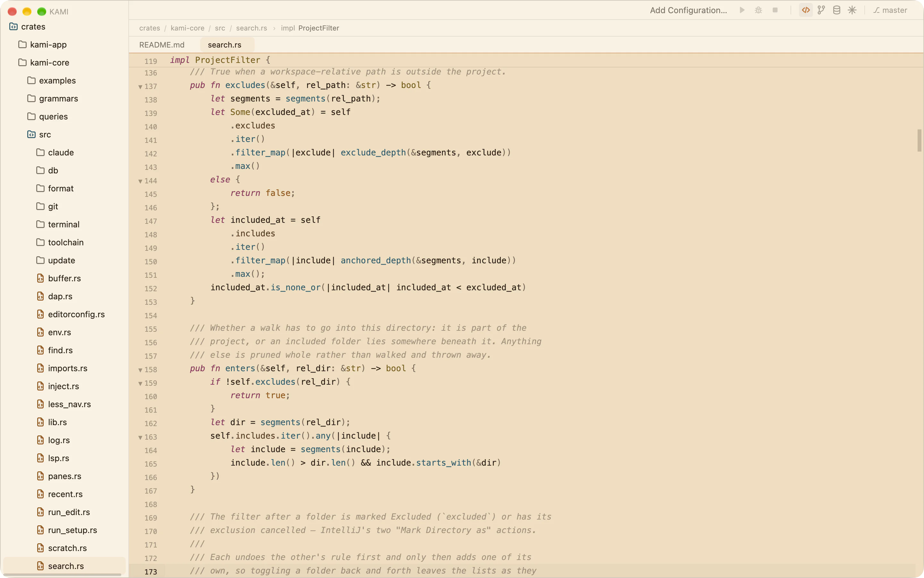This screenshot has width=924, height=578.
Task: Open the database panel icon
Action: pyautogui.click(x=836, y=10)
